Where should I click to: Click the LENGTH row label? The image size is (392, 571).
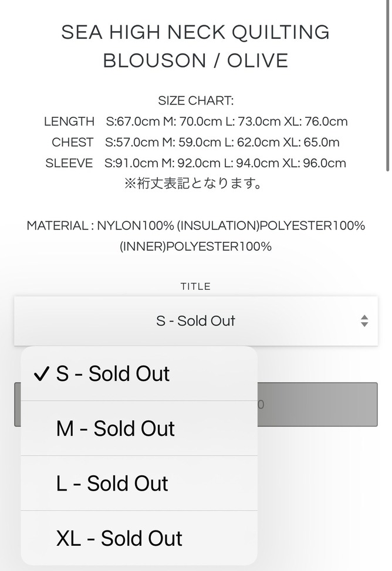coord(69,121)
